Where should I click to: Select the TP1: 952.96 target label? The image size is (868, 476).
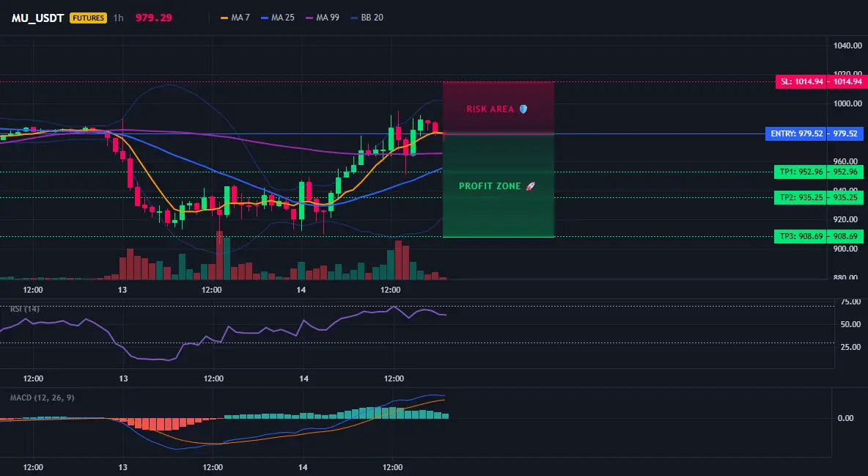click(x=800, y=172)
